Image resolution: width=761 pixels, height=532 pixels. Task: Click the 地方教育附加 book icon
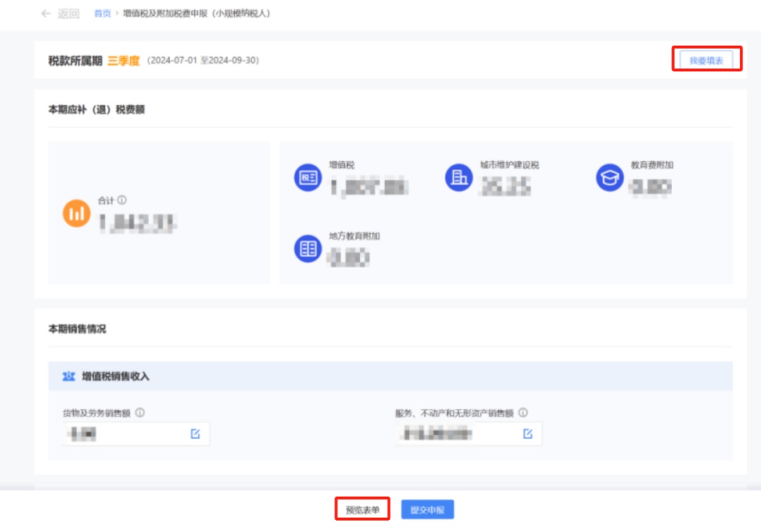(308, 249)
